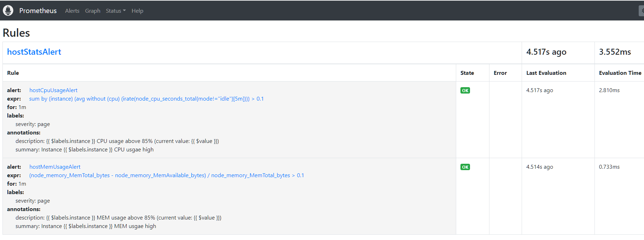Open the hostCpuUsageAlert alert link
Screen dimensions: 644x240
click(x=53, y=90)
